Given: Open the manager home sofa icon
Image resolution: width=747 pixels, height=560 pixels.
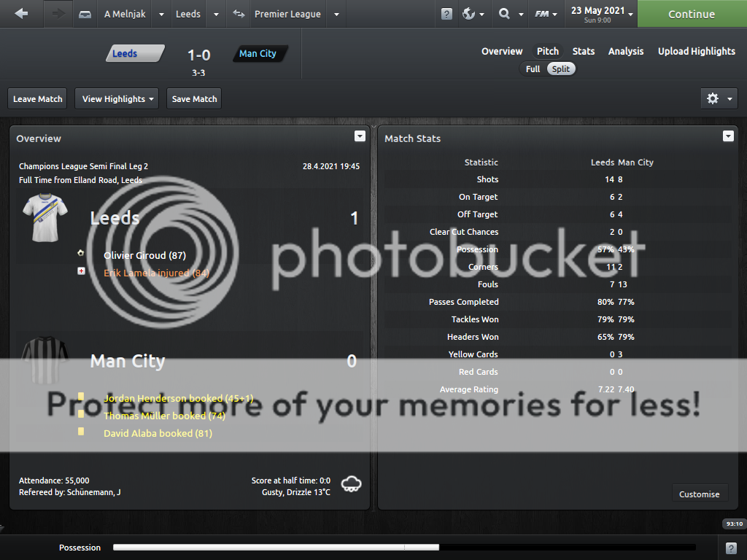Looking at the screenshot, I should coord(85,14).
